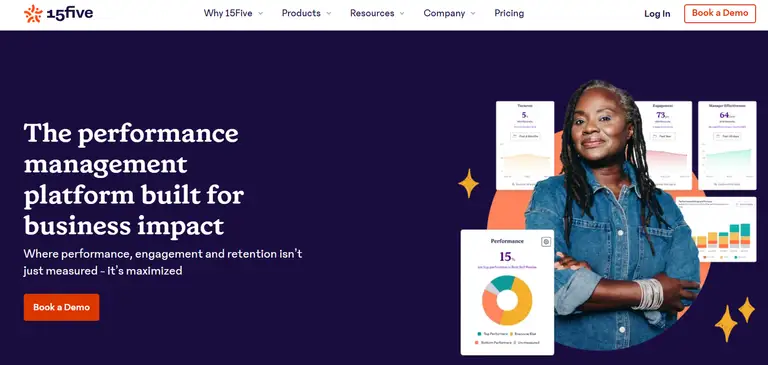This screenshot has height=365, width=768.
Task: Click the Turnover stats card
Action: [525, 146]
